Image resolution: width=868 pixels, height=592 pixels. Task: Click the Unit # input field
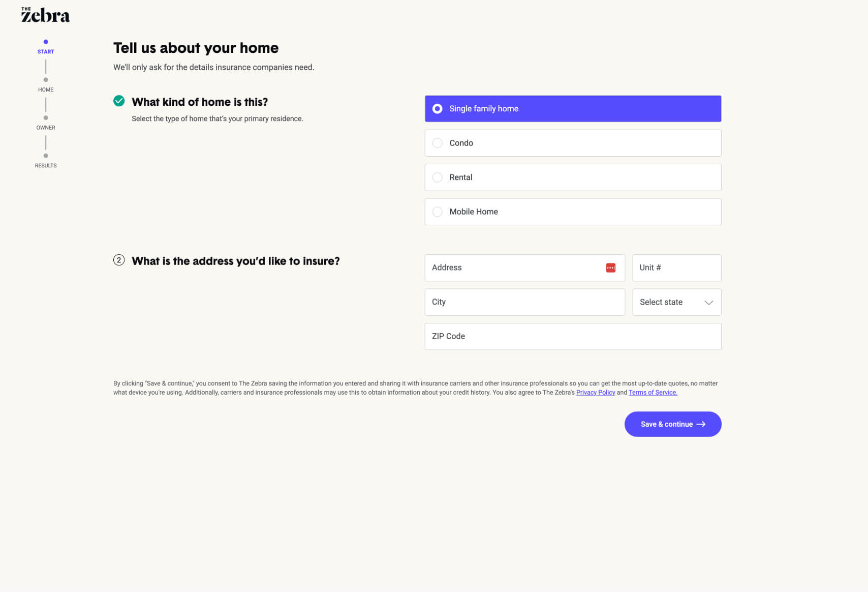click(676, 268)
